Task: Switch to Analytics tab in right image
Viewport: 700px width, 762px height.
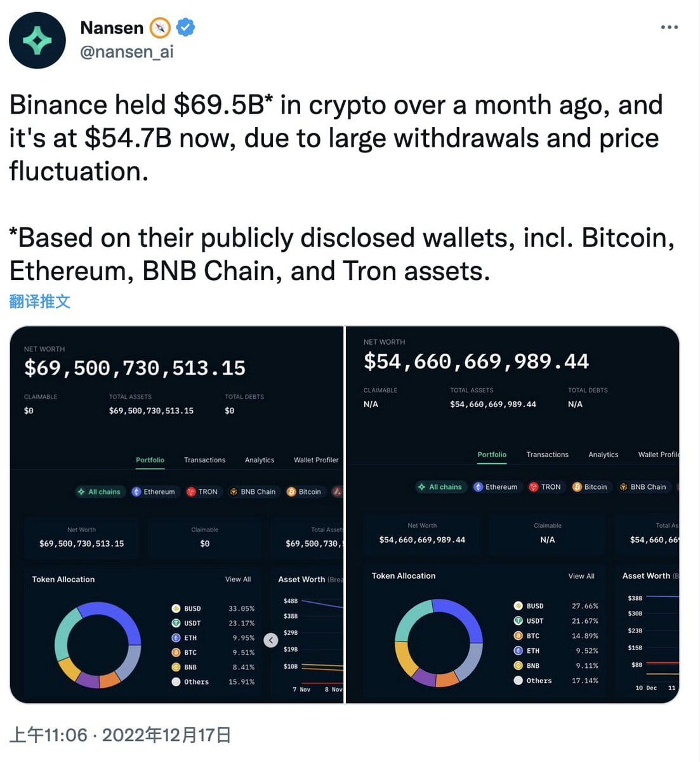Action: point(603,455)
